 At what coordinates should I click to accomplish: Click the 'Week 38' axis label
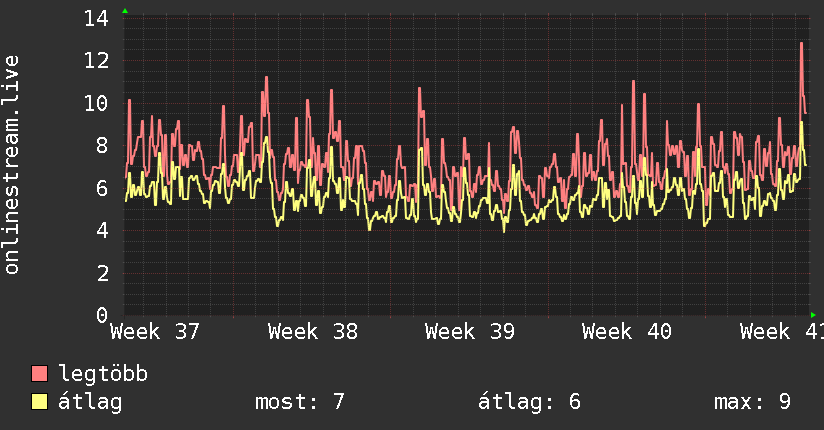tap(313, 332)
